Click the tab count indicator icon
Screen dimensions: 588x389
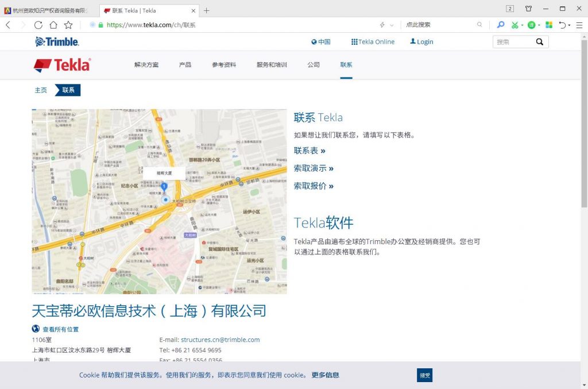click(x=510, y=9)
